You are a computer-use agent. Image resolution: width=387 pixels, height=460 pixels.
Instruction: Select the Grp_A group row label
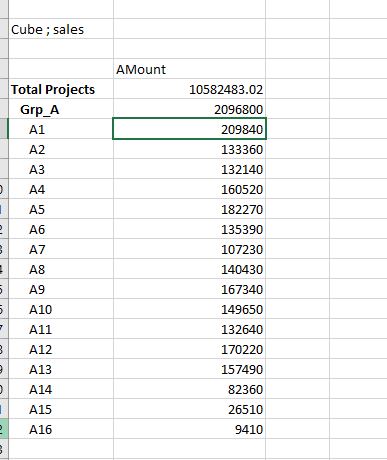tap(61, 109)
